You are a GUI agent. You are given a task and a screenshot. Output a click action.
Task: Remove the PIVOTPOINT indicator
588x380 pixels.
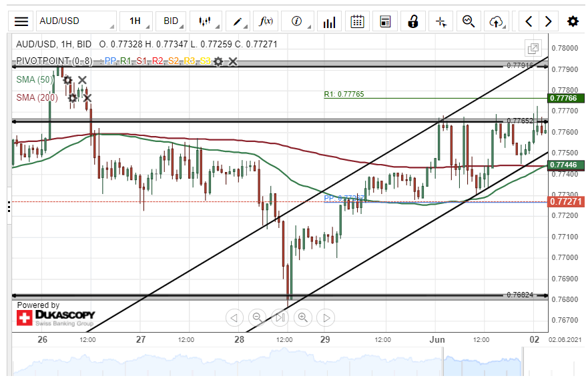(232, 61)
